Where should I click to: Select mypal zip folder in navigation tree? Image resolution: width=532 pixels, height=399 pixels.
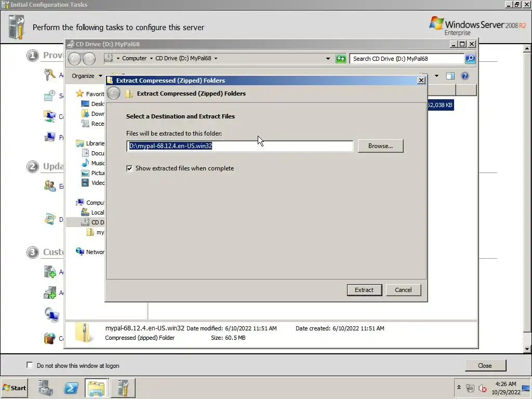click(96, 232)
